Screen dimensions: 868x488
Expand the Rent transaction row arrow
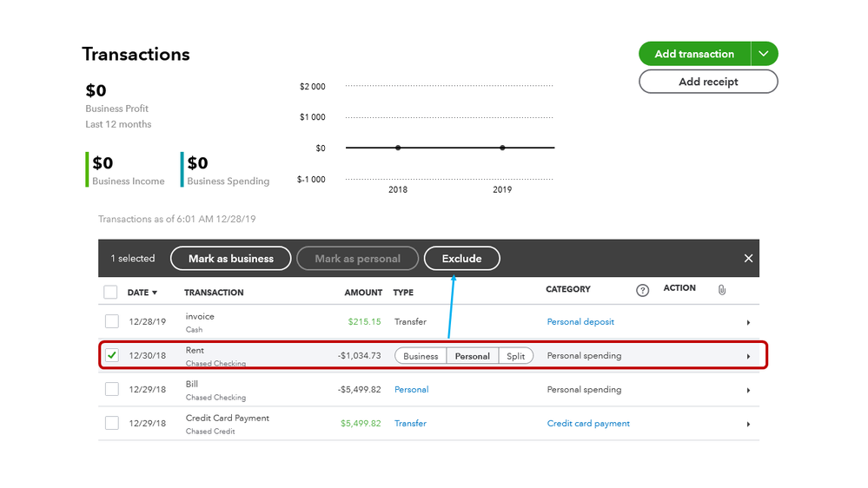tap(748, 356)
